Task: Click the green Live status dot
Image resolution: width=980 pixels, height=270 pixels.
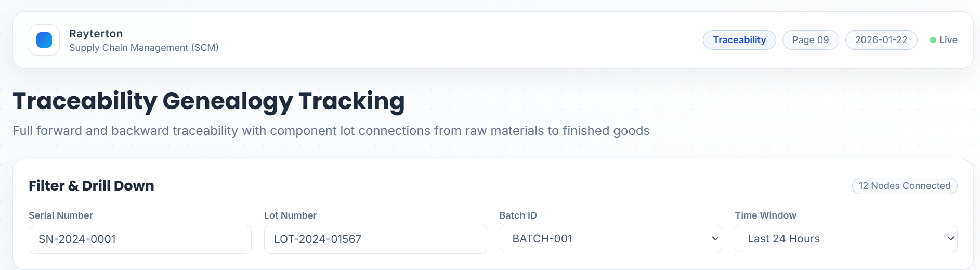Action: point(933,40)
